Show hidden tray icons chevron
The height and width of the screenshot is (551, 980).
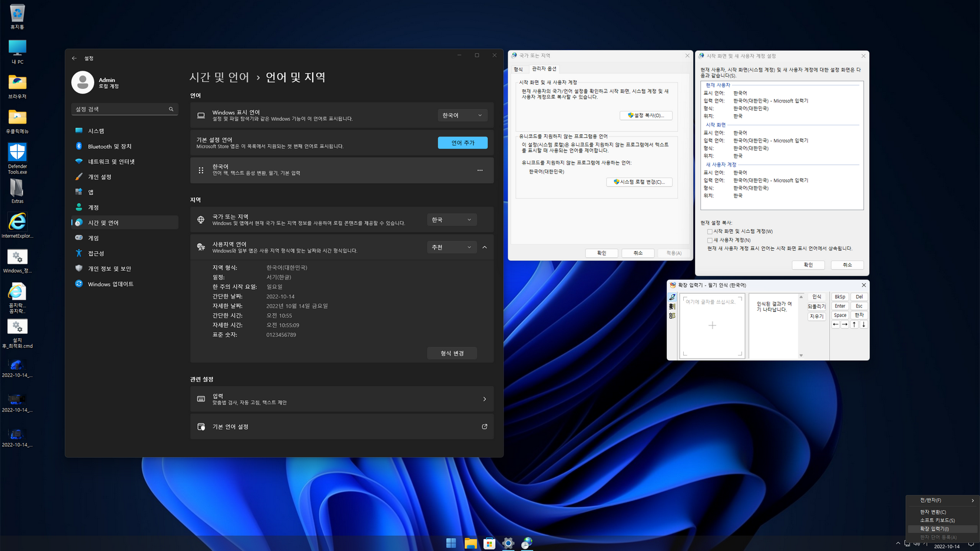tap(898, 543)
